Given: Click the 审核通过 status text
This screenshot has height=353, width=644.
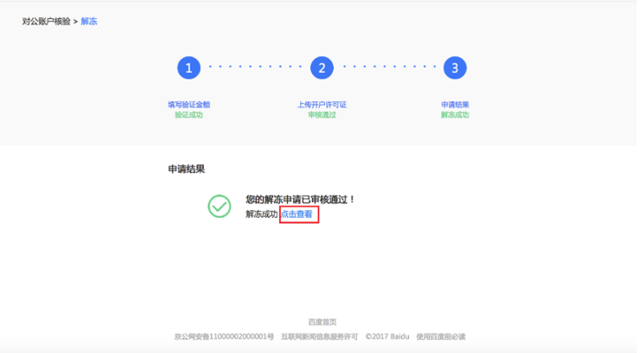Looking at the screenshot, I should [x=322, y=115].
